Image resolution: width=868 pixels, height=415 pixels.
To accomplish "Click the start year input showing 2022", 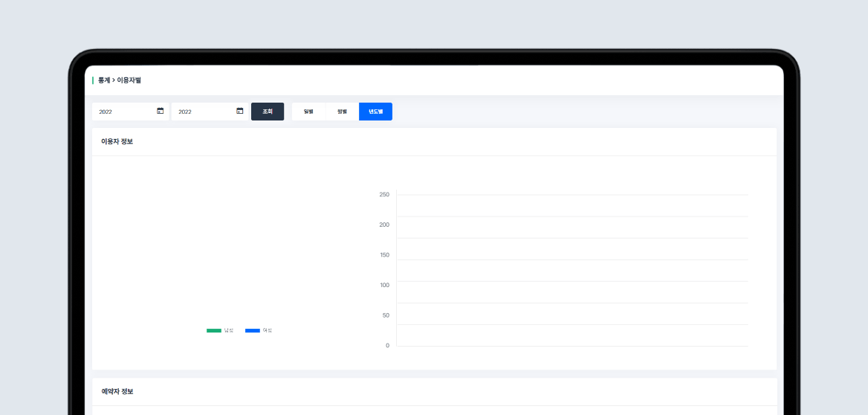I will (123, 112).
